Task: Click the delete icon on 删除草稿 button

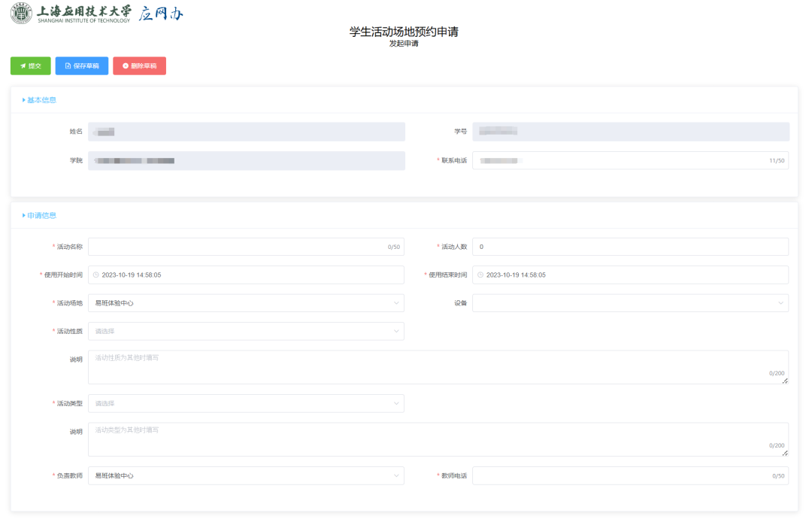Action: [x=125, y=65]
